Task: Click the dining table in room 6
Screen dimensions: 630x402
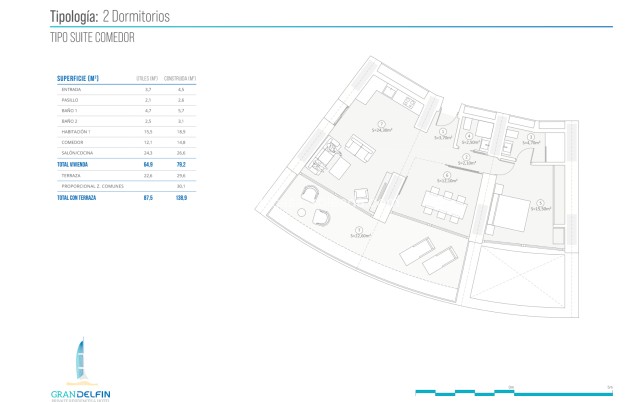Action: coord(444,206)
